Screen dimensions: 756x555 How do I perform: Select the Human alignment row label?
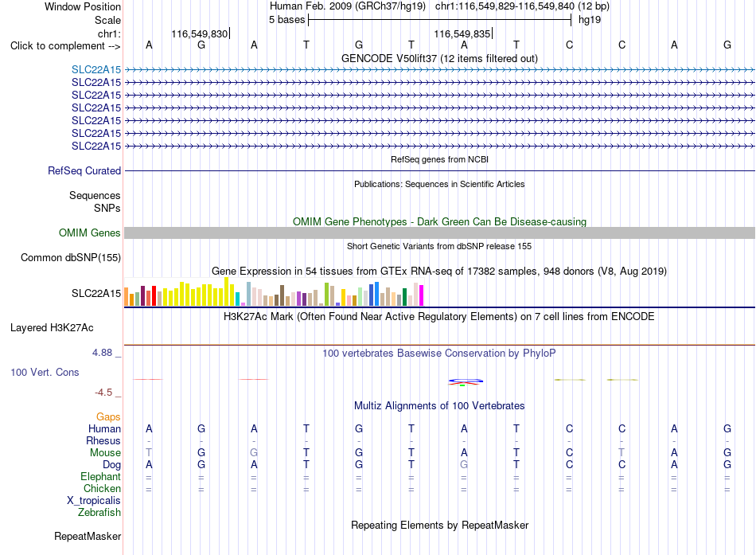(104, 429)
